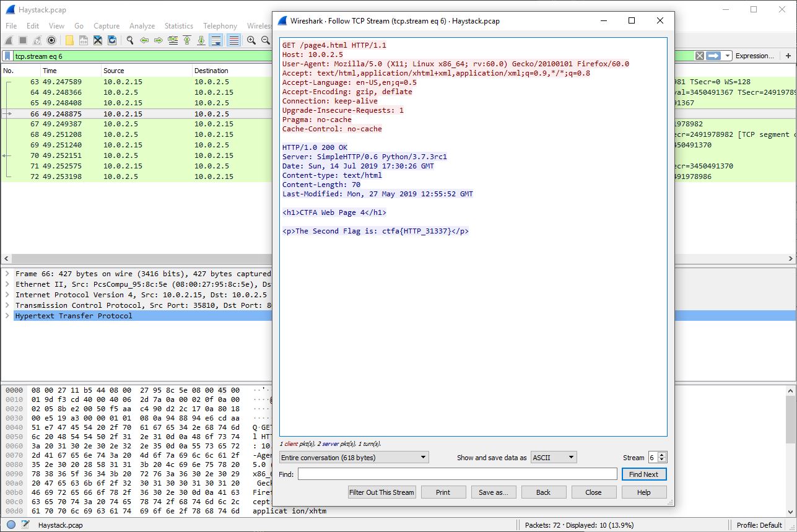Image resolution: width=797 pixels, height=532 pixels.
Task: Click the Stop capture square icon
Action: click(22, 40)
